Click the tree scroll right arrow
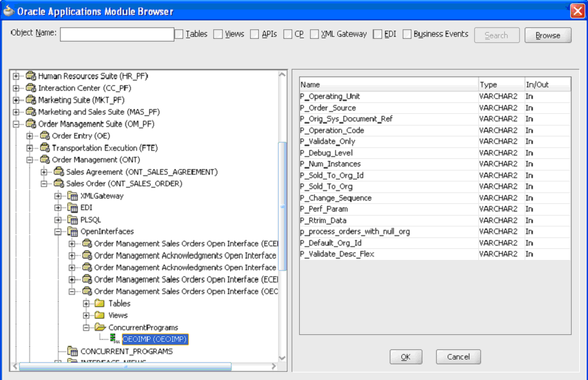 [x=274, y=366]
